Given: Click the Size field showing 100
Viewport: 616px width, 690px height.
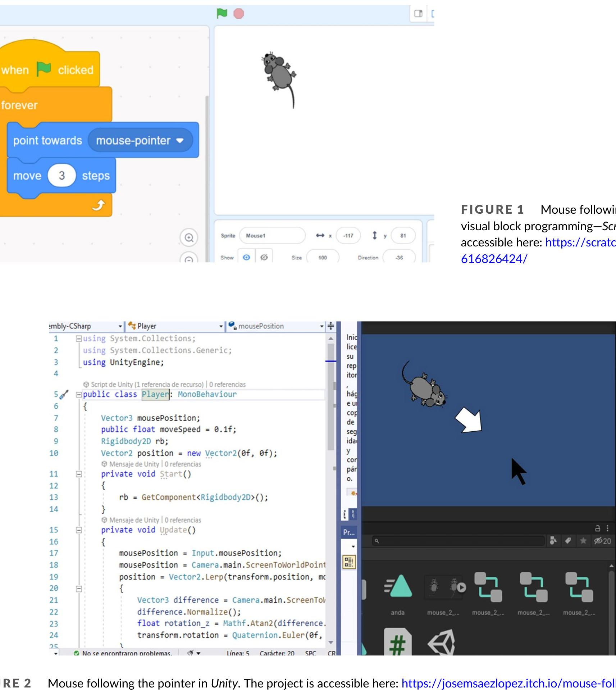Looking at the screenshot, I should click(x=323, y=257).
